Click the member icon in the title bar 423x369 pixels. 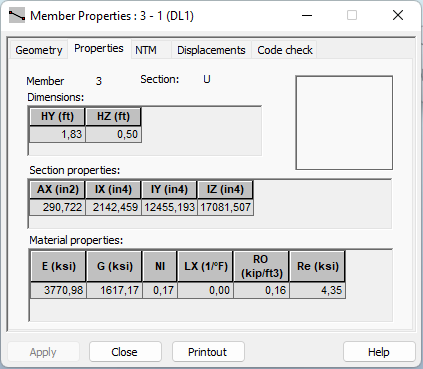[x=17, y=16]
